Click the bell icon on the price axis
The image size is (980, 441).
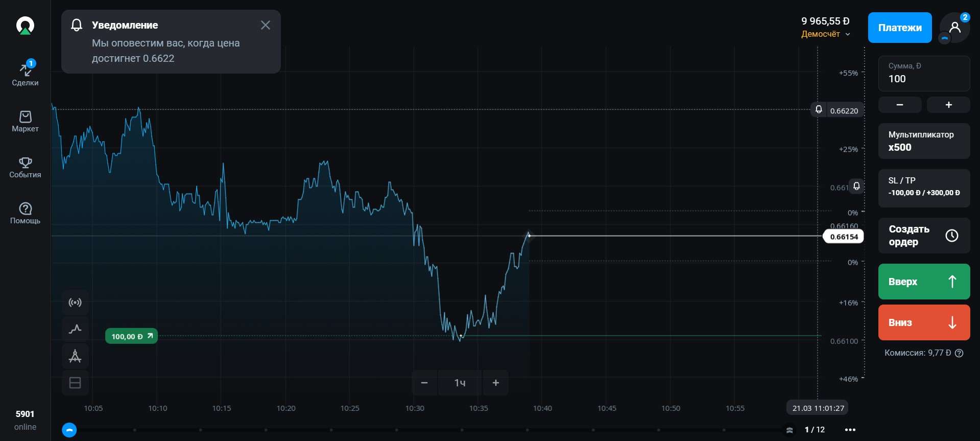[857, 186]
